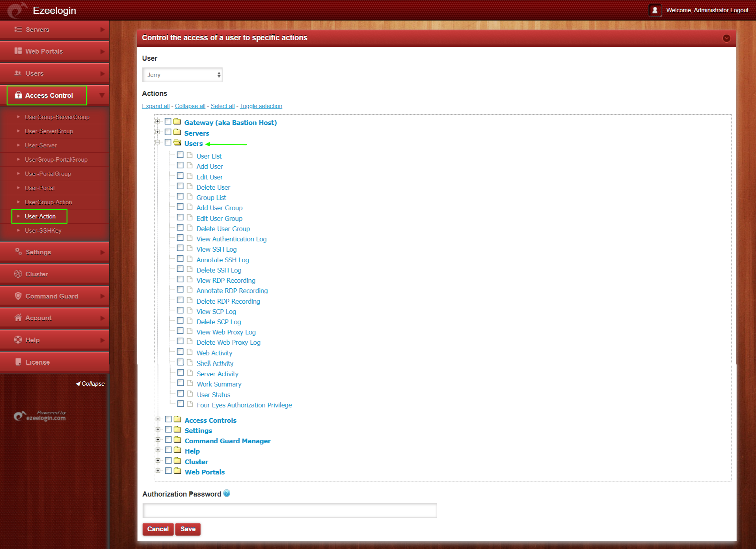Image resolution: width=756 pixels, height=549 pixels.
Task: Click the Settings gears icon in sidebar
Action: click(x=18, y=251)
